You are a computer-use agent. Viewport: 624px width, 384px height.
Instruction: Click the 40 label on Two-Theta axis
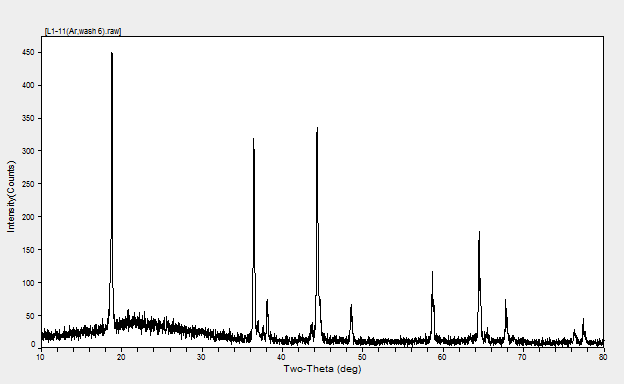point(282,357)
